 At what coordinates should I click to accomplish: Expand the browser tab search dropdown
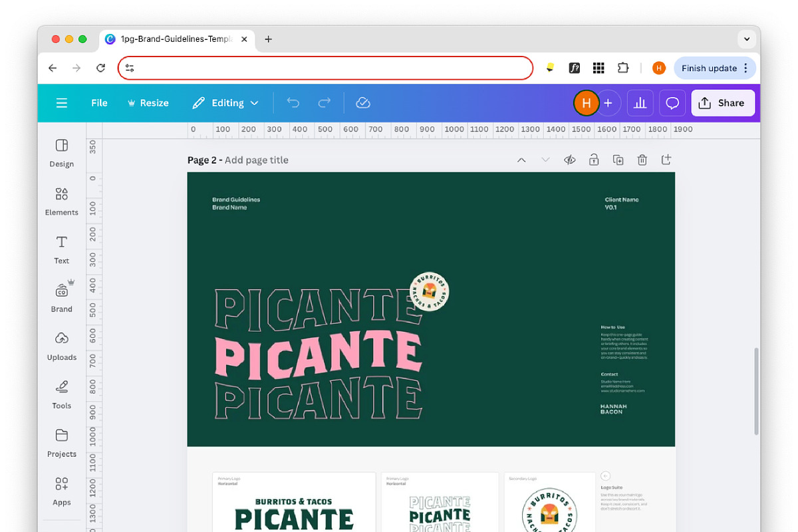(x=746, y=39)
